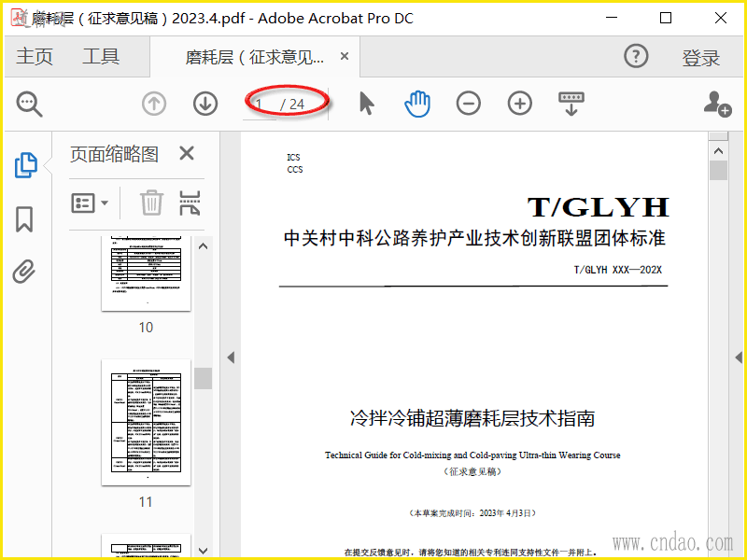Open the bookmarks panel
This screenshot has height=560, width=747.
tap(24, 219)
